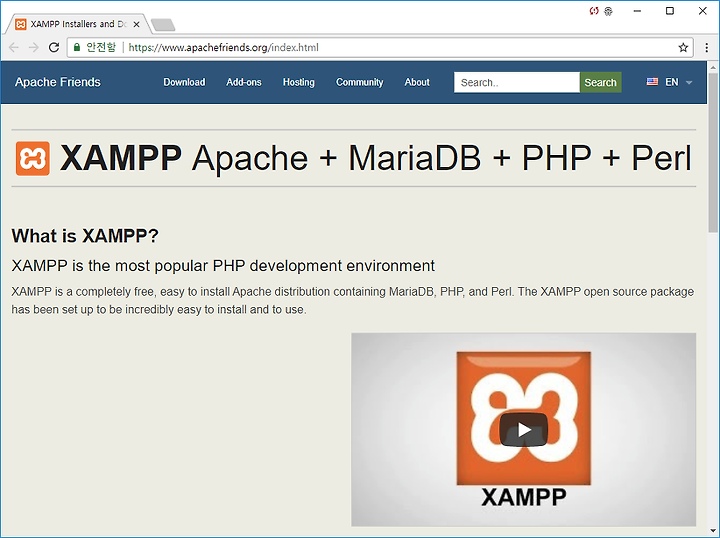The height and width of the screenshot is (538, 720).
Task: Click the 'What is XAMPP?' heading
Action: 85,236
